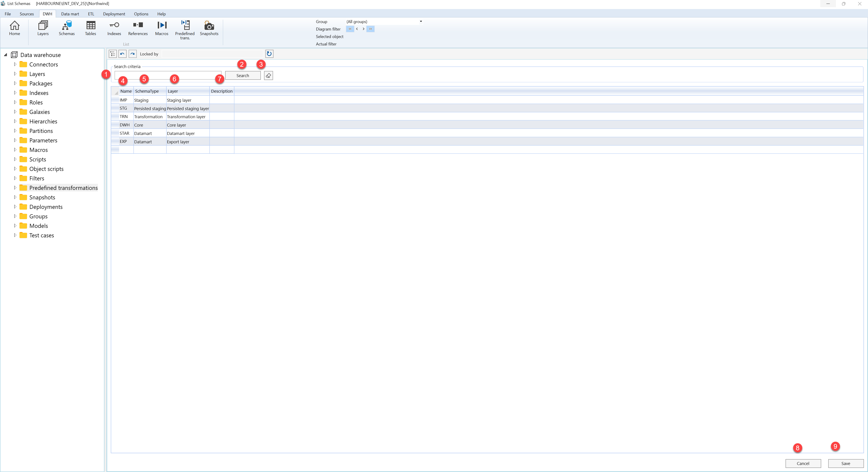The width and height of the screenshot is (868, 472).
Task: Switch to the Sources tab
Action: (x=27, y=14)
